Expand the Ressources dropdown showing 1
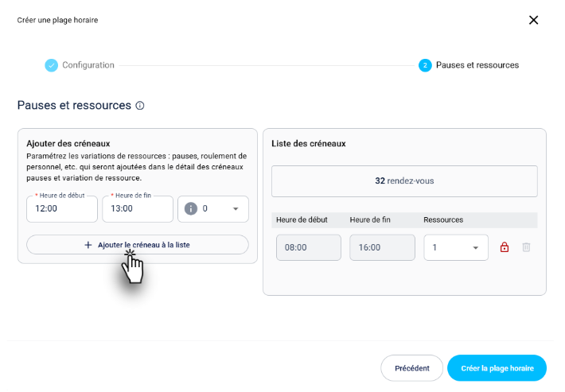Viewport: 565px width, 392px height. pos(456,247)
